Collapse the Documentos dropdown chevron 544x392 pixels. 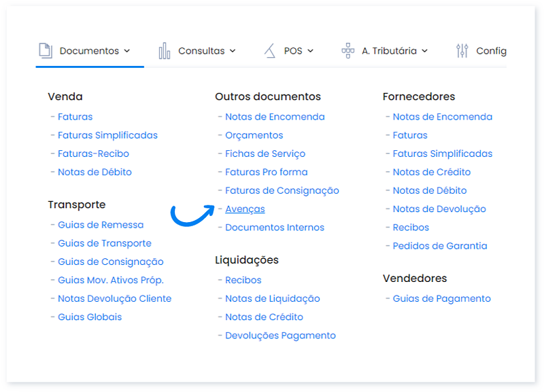(126, 51)
